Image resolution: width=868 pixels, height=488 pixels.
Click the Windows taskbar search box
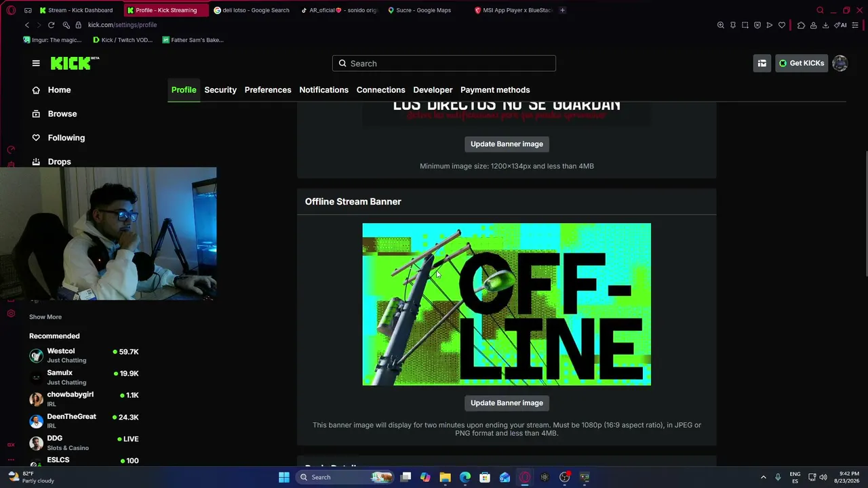(x=346, y=477)
